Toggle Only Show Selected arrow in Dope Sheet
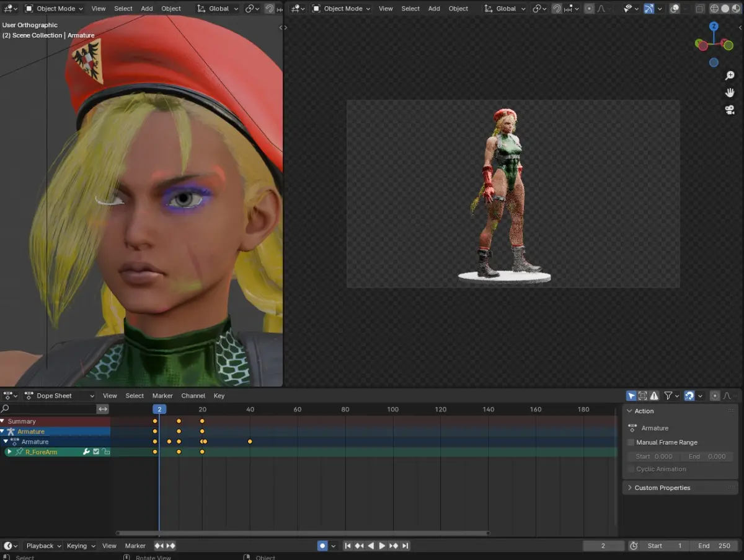Image resolution: width=744 pixels, height=560 pixels. coord(631,396)
